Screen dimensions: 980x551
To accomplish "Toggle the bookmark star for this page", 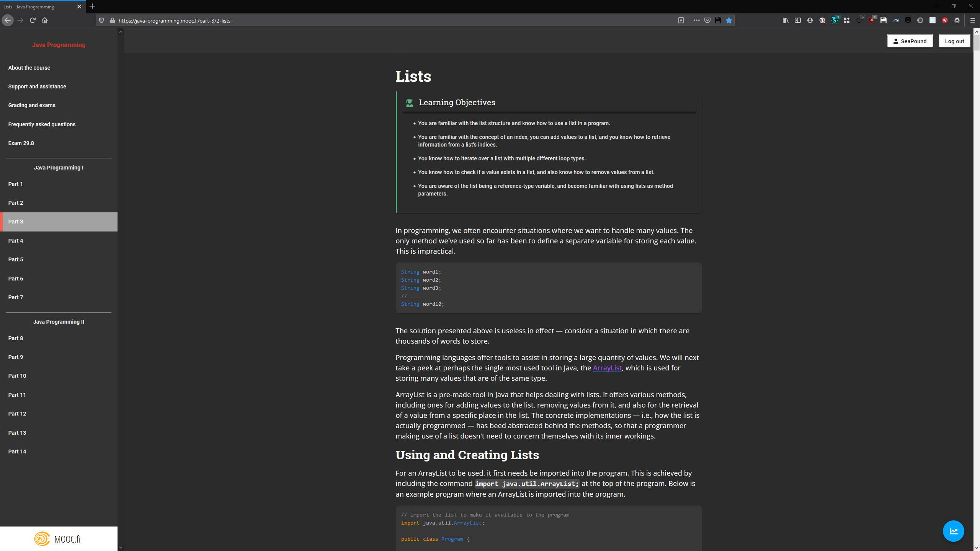I will [729, 20].
